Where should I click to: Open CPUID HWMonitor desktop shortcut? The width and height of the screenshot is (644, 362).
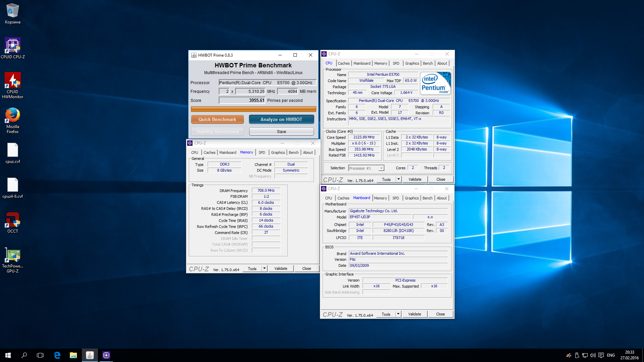(13, 85)
